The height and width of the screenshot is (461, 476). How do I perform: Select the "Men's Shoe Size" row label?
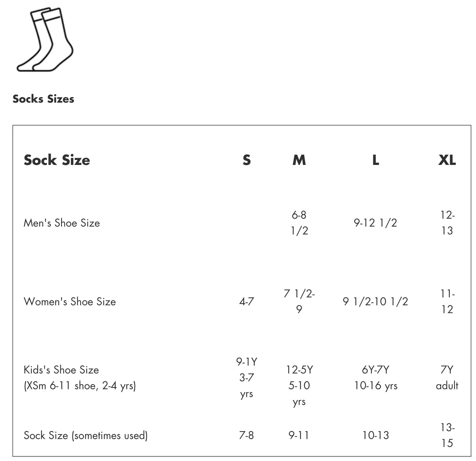pos(62,223)
